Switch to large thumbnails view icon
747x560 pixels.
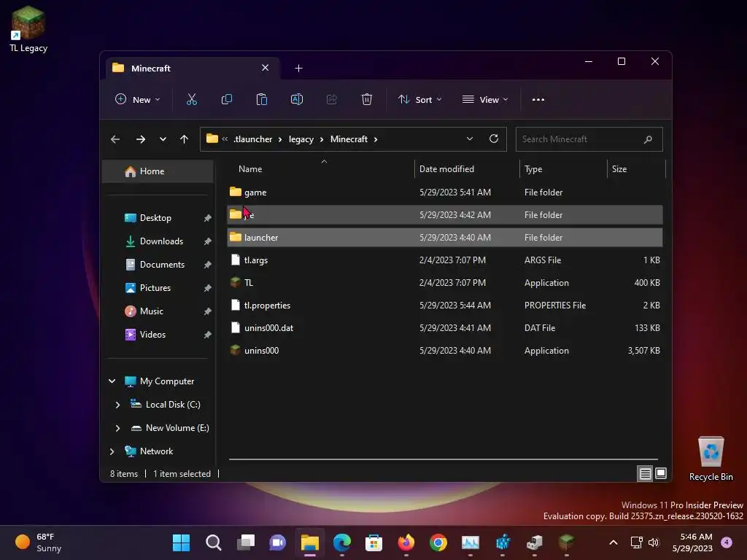(661, 473)
